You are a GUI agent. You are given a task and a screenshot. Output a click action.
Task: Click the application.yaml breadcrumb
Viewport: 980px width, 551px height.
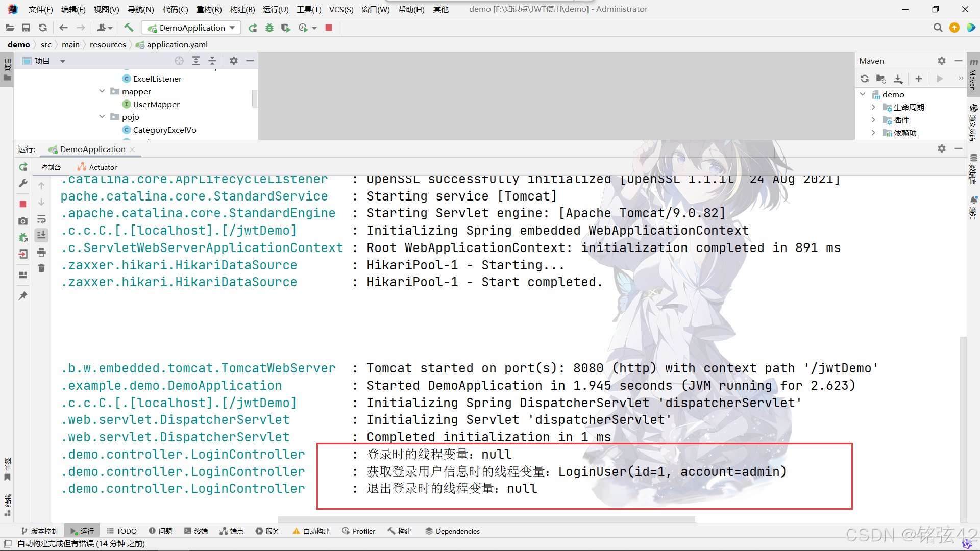coord(177,44)
